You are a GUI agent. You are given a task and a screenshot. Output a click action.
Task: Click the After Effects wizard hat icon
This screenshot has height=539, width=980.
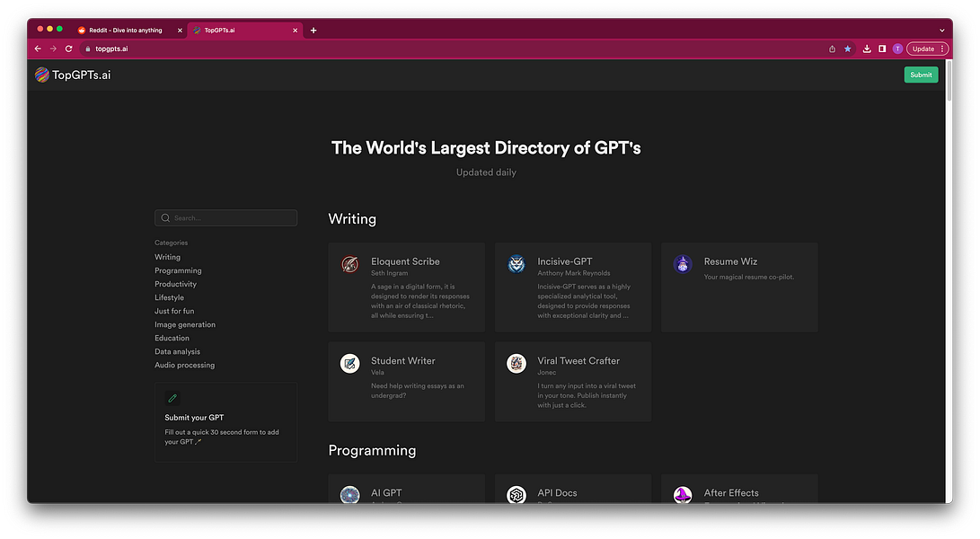[x=683, y=494]
